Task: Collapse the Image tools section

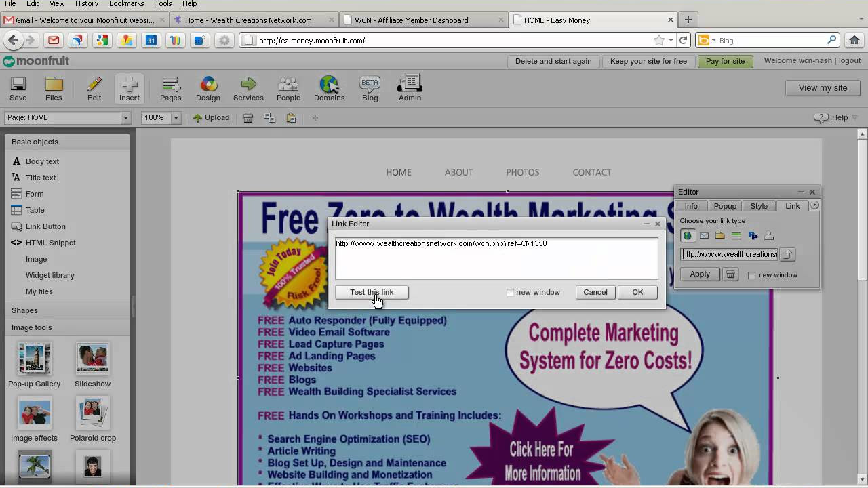Action: point(67,327)
